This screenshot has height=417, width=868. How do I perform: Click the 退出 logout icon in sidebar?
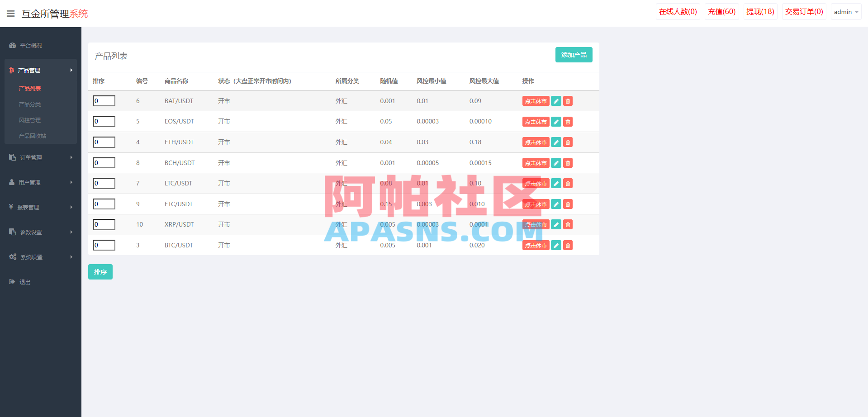(12, 282)
